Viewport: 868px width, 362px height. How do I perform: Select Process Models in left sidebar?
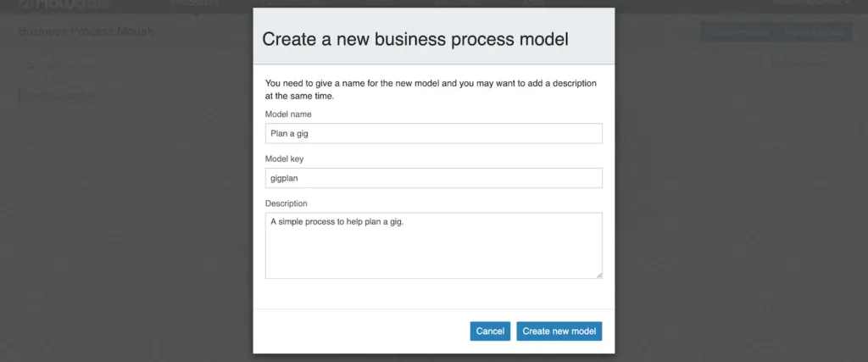pos(60,96)
